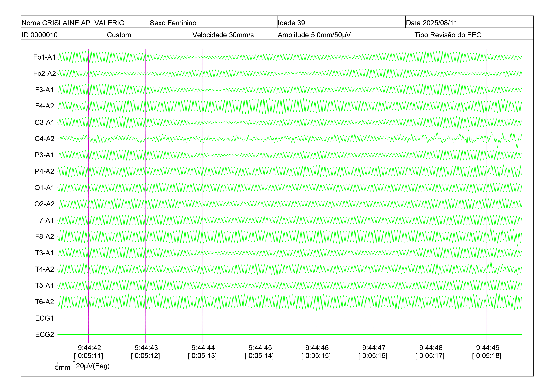The image size is (554, 392).
Task: Click elapsed time '[ 0:05:12]'
Action: click(x=145, y=356)
